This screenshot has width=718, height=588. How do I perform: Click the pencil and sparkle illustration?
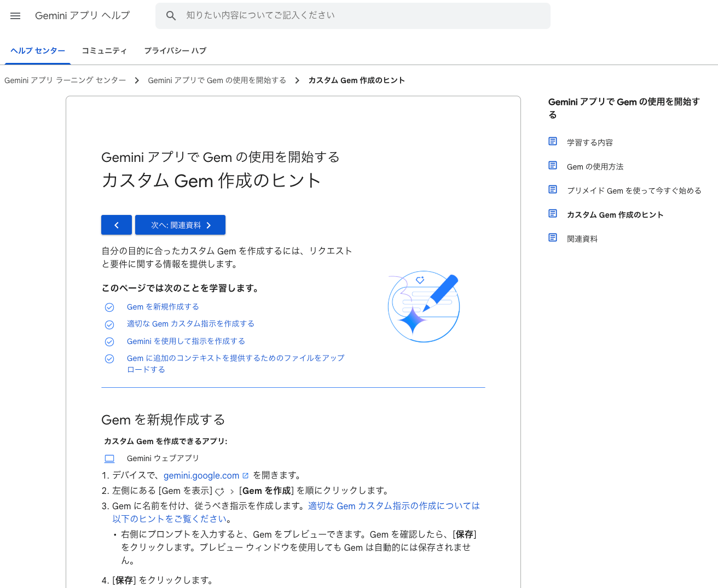coord(424,306)
